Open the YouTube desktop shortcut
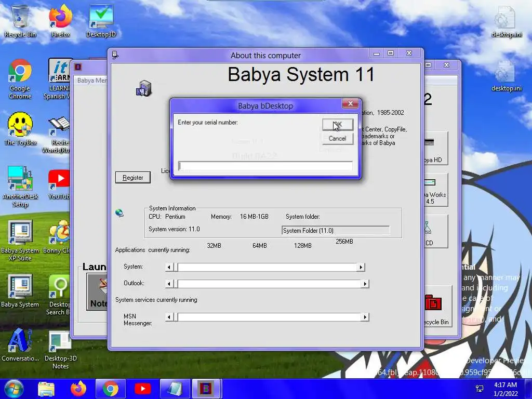This screenshot has width=532, height=399. (58, 185)
